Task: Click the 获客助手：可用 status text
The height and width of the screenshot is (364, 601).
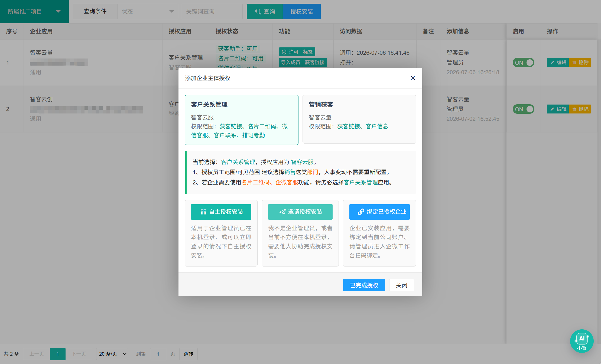Action: [238, 49]
